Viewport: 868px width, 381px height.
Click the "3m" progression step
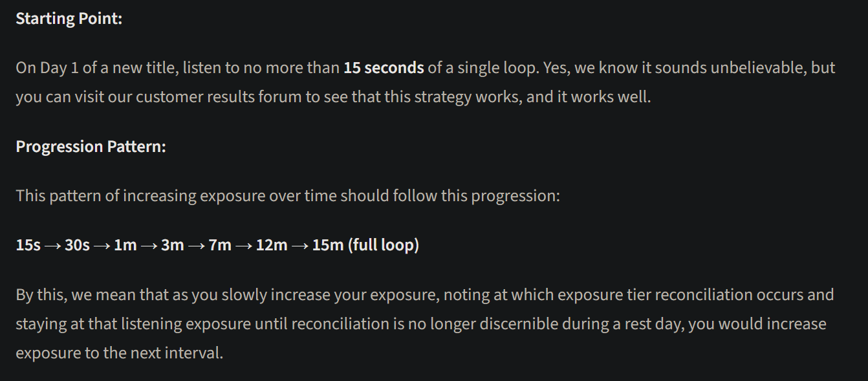click(172, 246)
